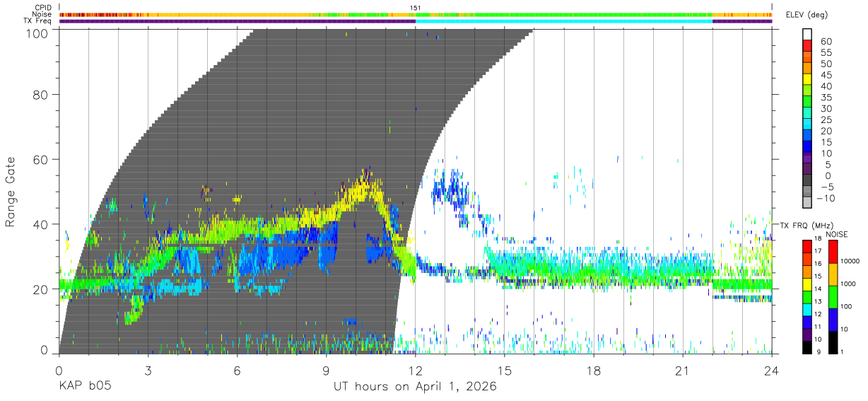Click the '10000' noise scale label
This screenshot has height=401, width=868.
click(x=849, y=261)
